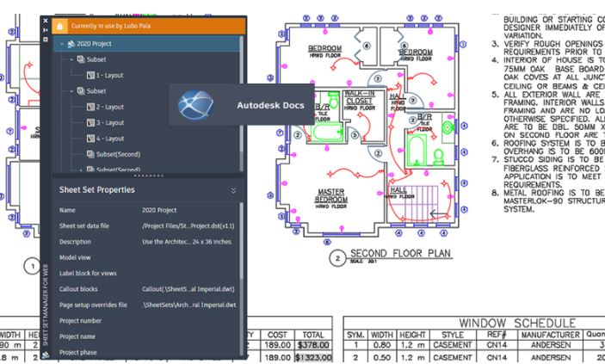Open the palette properties menu icon
Screen dimensions: 605x364
pyautogui.click(x=46, y=40)
